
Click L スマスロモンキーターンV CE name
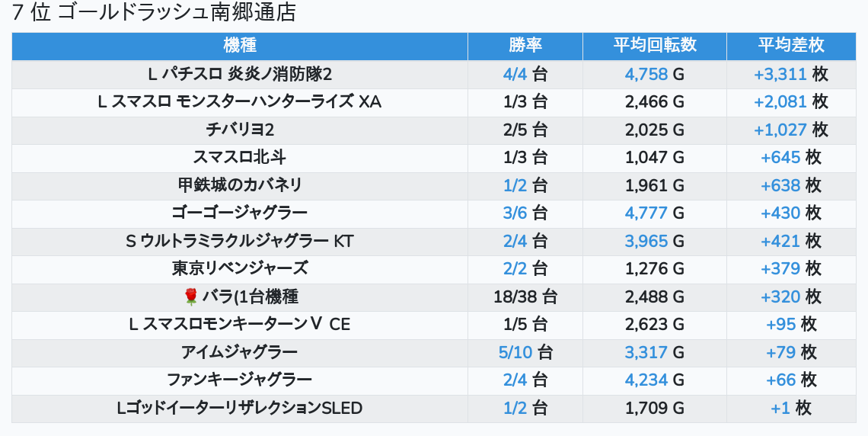[240, 324]
